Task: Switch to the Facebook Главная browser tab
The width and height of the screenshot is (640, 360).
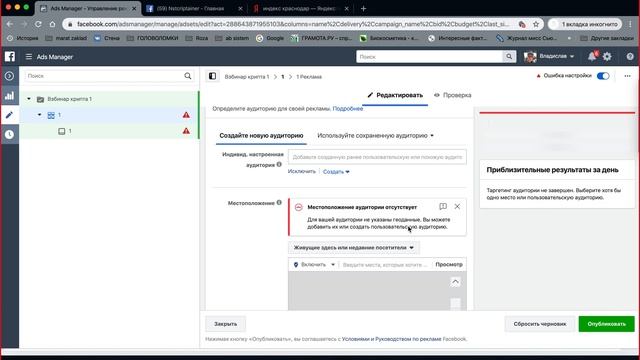Action: pos(194,8)
